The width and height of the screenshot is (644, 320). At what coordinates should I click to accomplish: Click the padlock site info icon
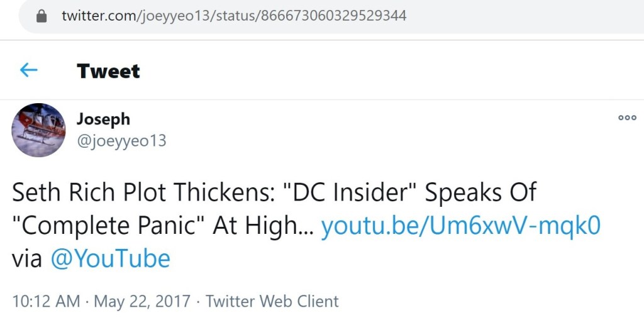(x=42, y=16)
